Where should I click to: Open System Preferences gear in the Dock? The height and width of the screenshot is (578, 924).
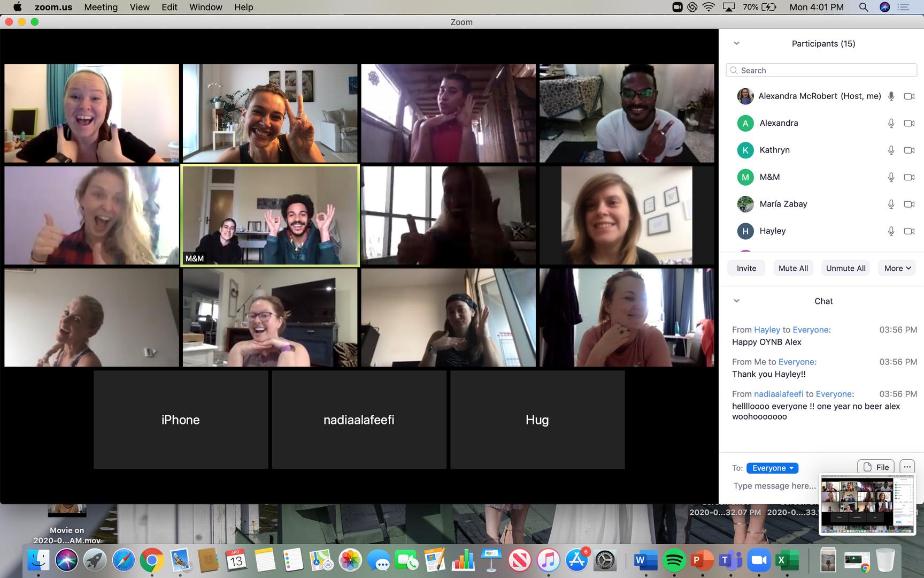click(x=605, y=560)
